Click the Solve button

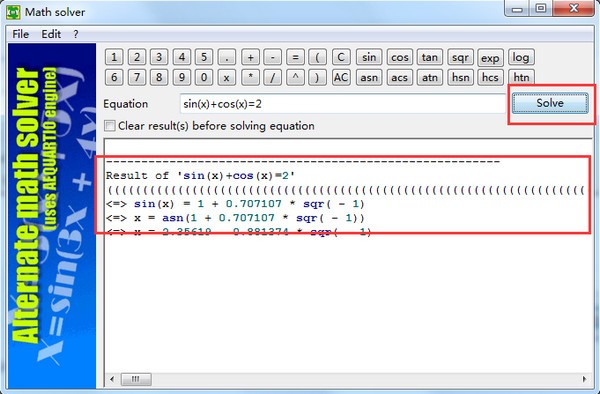[550, 103]
